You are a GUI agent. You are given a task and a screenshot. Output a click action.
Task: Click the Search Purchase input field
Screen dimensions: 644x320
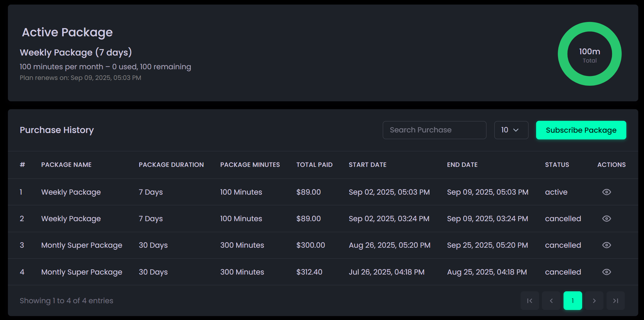click(x=434, y=130)
